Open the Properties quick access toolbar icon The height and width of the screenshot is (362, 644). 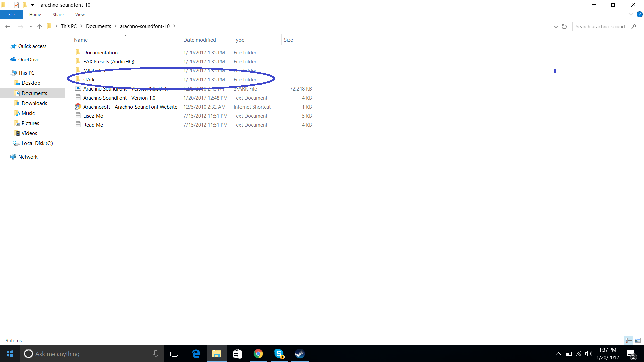pyautogui.click(x=16, y=5)
